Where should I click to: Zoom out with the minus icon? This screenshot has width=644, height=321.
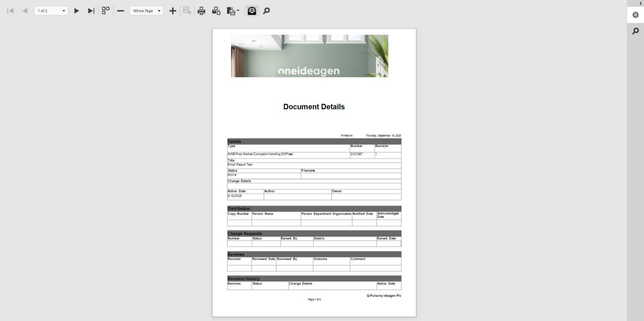coord(120,11)
